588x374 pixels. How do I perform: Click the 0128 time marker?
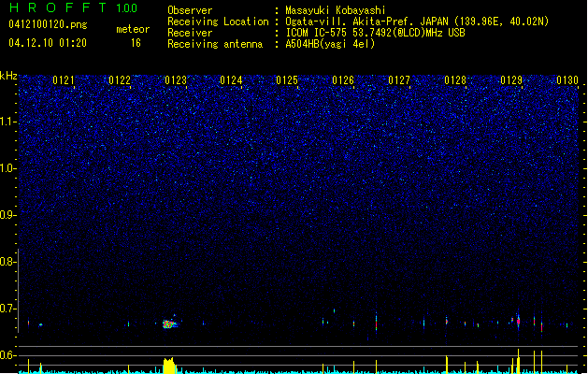click(x=455, y=80)
